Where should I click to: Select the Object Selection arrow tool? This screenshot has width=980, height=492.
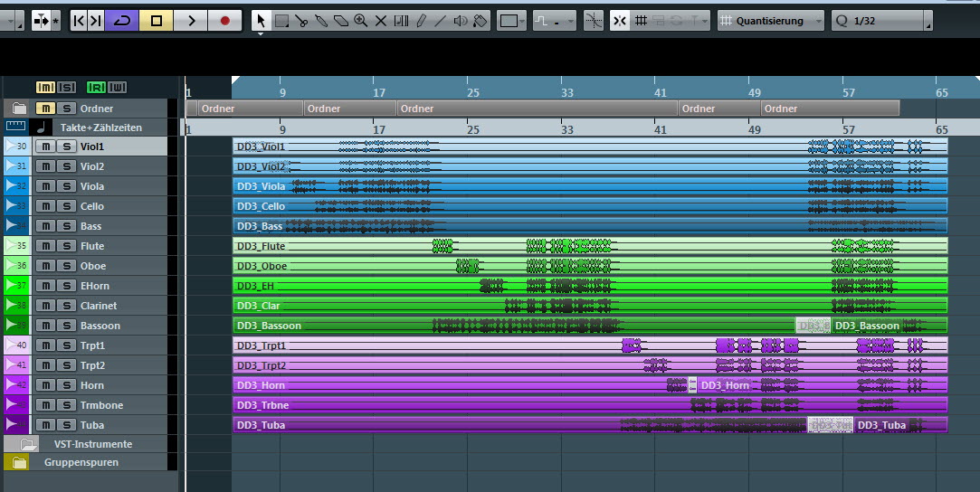(x=262, y=21)
